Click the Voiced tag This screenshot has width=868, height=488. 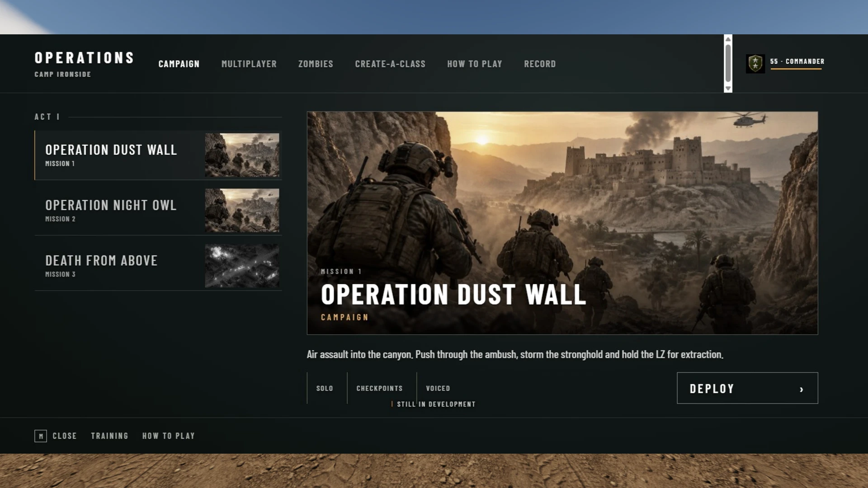(438, 389)
